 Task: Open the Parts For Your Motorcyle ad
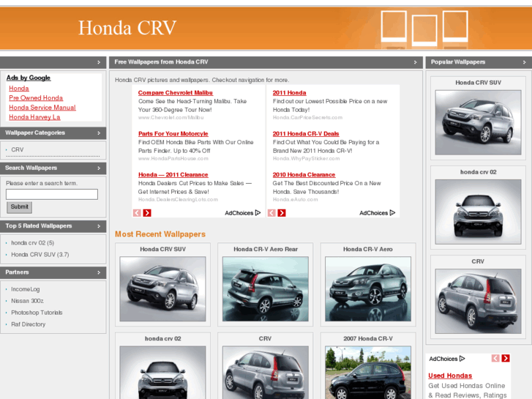pyautogui.click(x=173, y=134)
